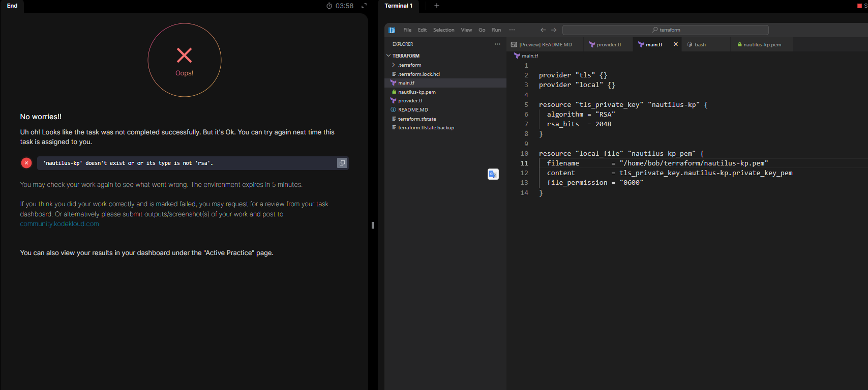Screen dimensions: 868x390
Task: Click the copy icon beside the error message
Action: pyautogui.click(x=342, y=163)
